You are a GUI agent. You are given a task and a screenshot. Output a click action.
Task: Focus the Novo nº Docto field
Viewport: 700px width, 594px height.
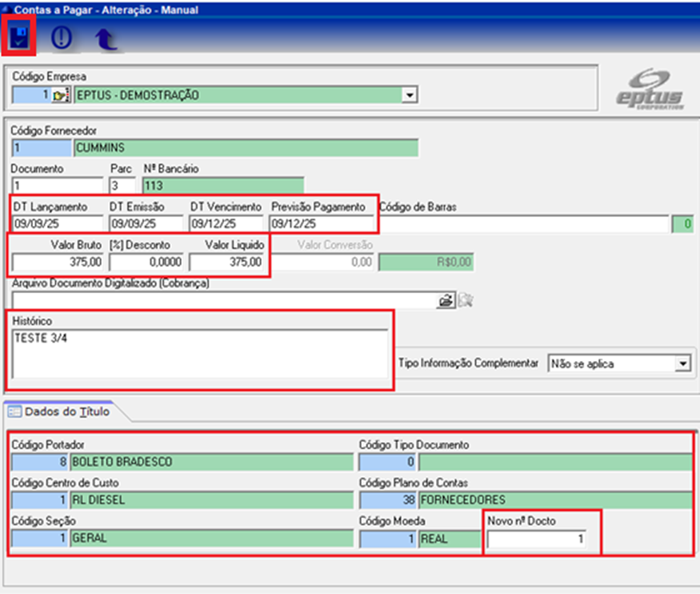coord(534,540)
